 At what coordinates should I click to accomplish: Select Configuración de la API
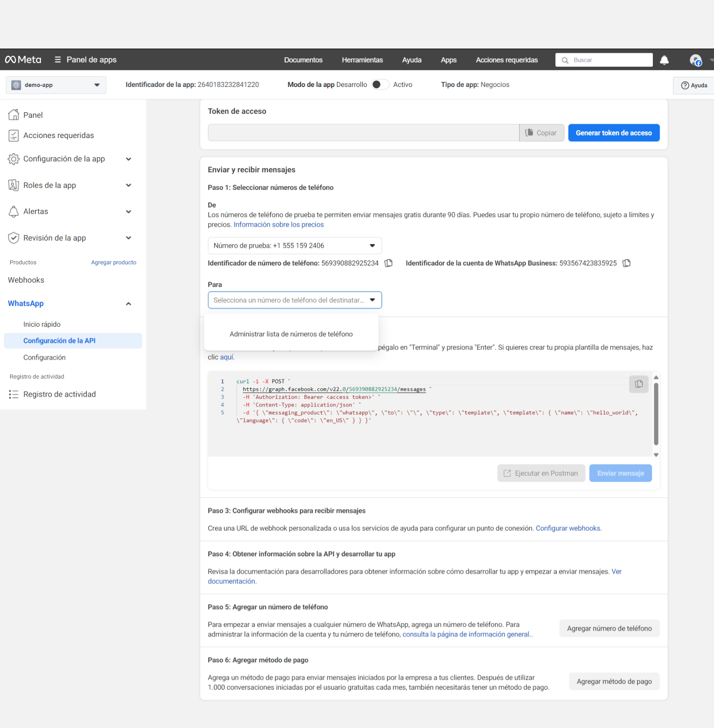[x=73, y=341]
